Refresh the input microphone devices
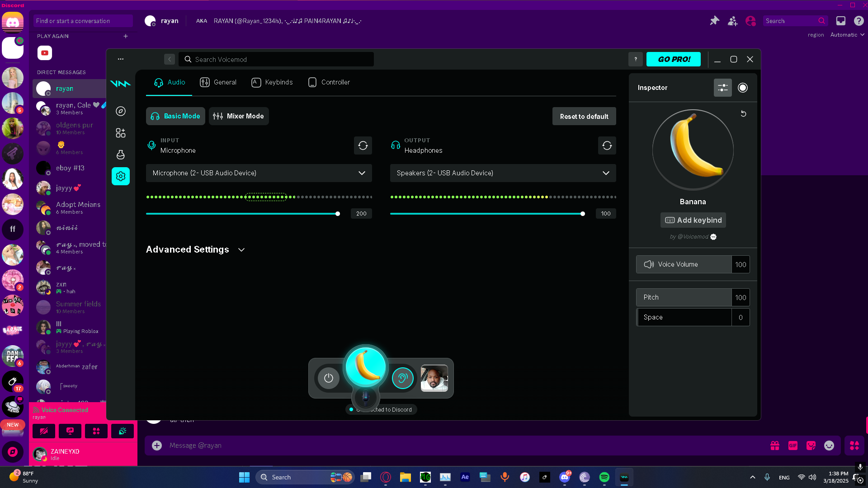This screenshot has width=868, height=488. click(x=363, y=145)
